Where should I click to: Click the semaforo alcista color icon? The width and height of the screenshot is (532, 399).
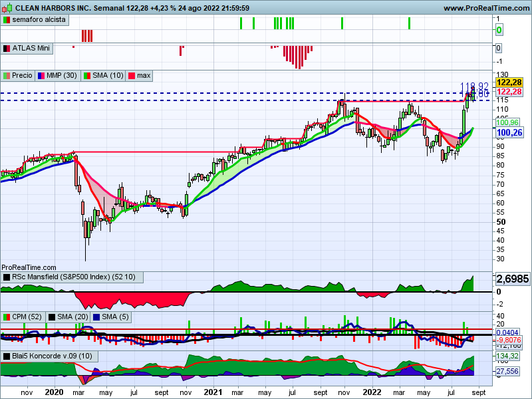7,20
